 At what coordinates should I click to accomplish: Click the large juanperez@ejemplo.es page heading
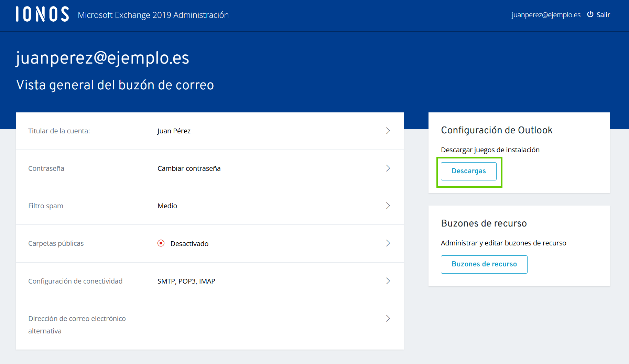click(102, 58)
